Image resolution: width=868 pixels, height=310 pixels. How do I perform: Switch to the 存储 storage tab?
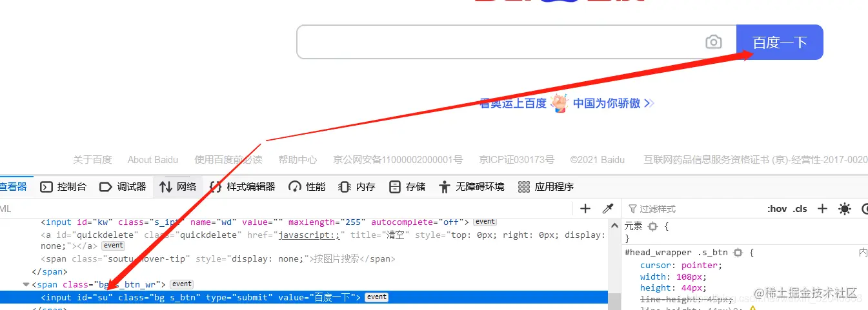tap(407, 187)
